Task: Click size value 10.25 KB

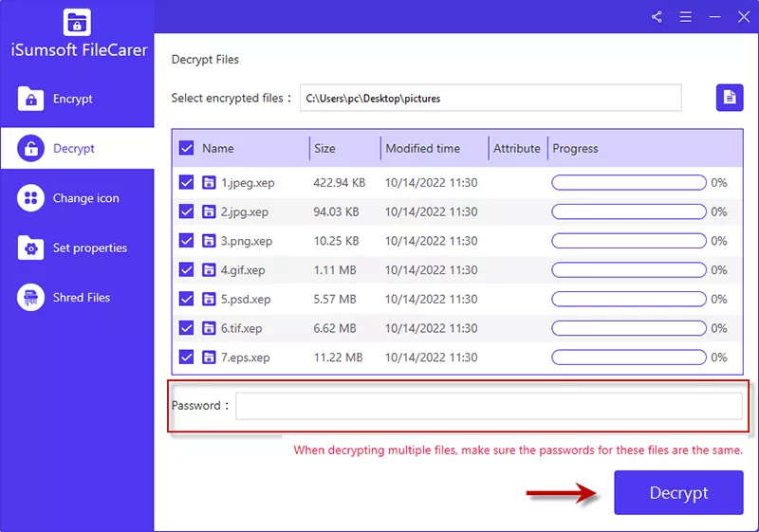Action: (336, 241)
